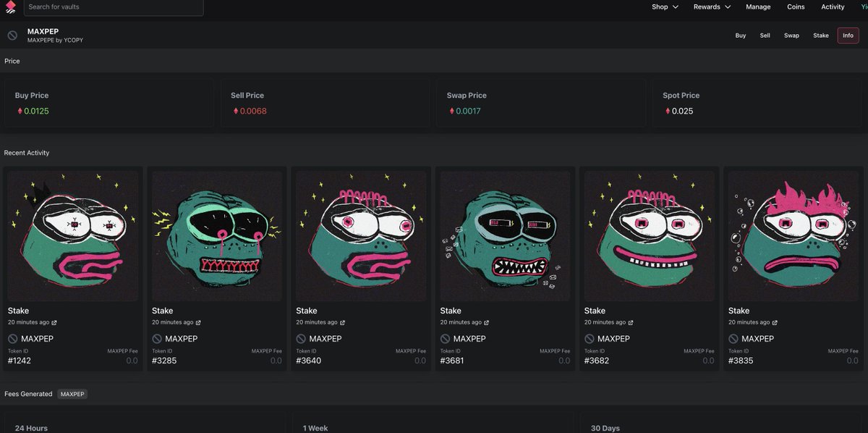
Task: Open the Shop dropdown menu
Action: point(665,7)
